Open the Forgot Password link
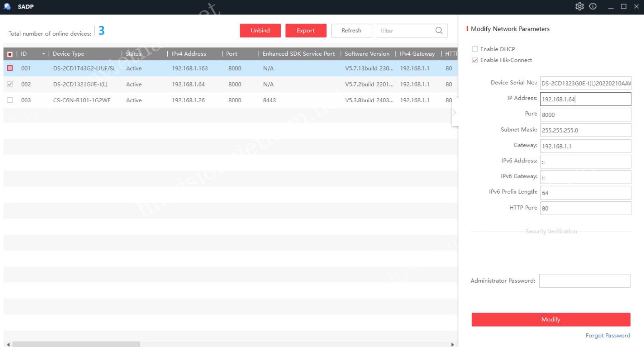This screenshot has width=644, height=347. (607, 335)
